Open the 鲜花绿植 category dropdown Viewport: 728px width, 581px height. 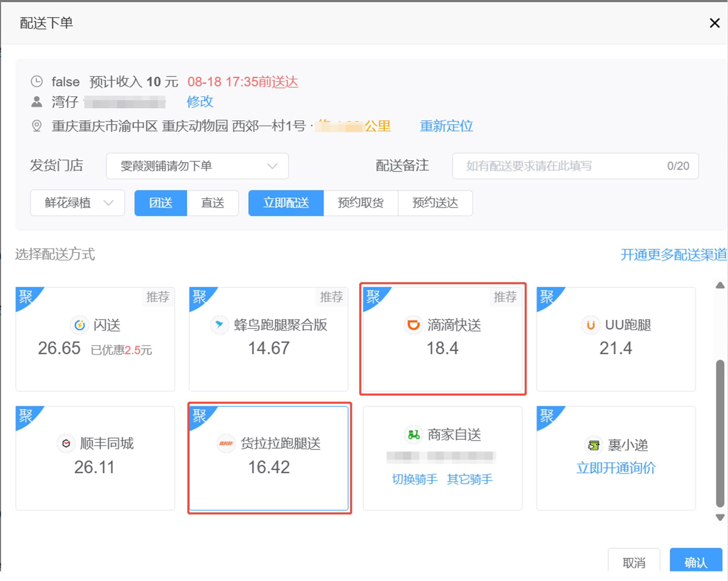click(78, 203)
